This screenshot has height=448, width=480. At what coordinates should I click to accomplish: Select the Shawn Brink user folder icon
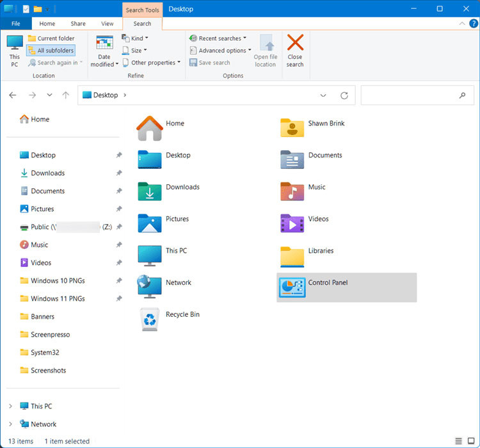tap(292, 128)
